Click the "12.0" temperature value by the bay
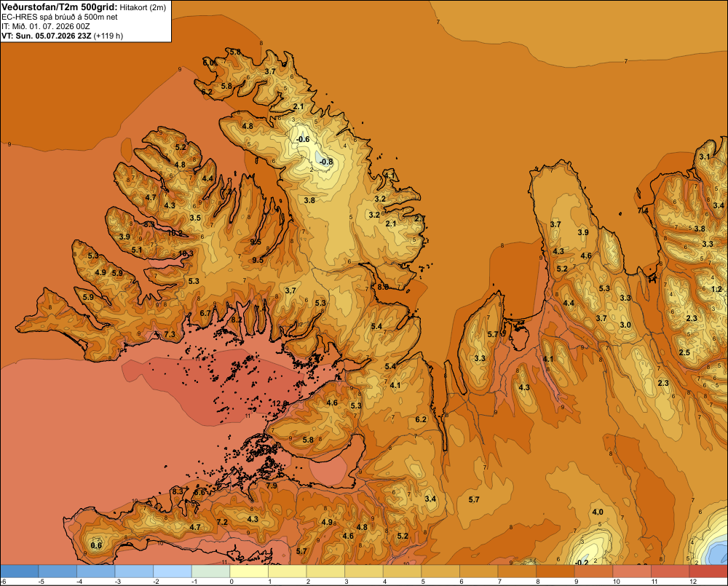 [280, 403]
